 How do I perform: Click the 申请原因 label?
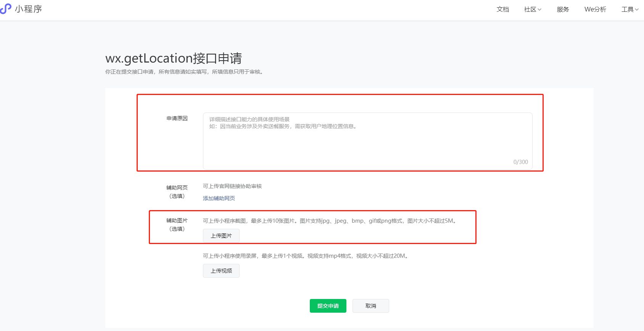tap(177, 119)
